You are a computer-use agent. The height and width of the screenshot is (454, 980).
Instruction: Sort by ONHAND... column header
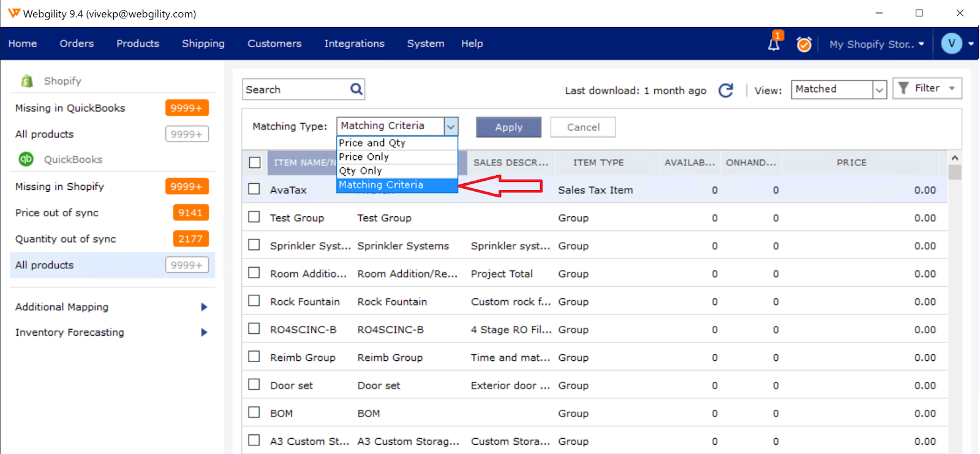(751, 162)
